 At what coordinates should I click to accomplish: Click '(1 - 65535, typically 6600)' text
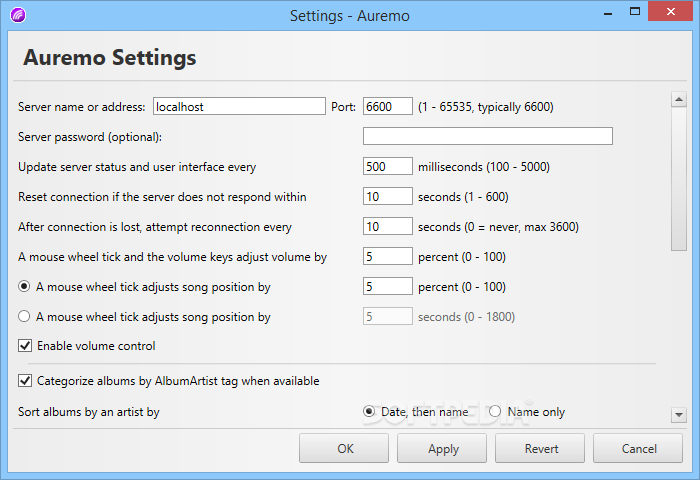coord(486,107)
